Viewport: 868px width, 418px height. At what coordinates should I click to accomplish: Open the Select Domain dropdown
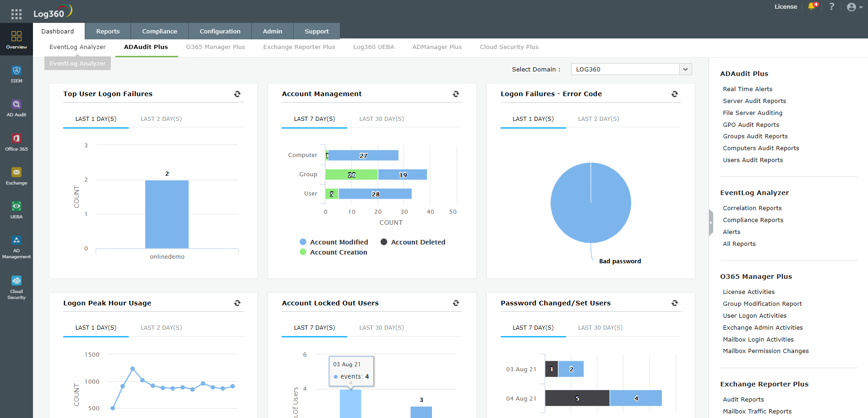tap(631, 69)
